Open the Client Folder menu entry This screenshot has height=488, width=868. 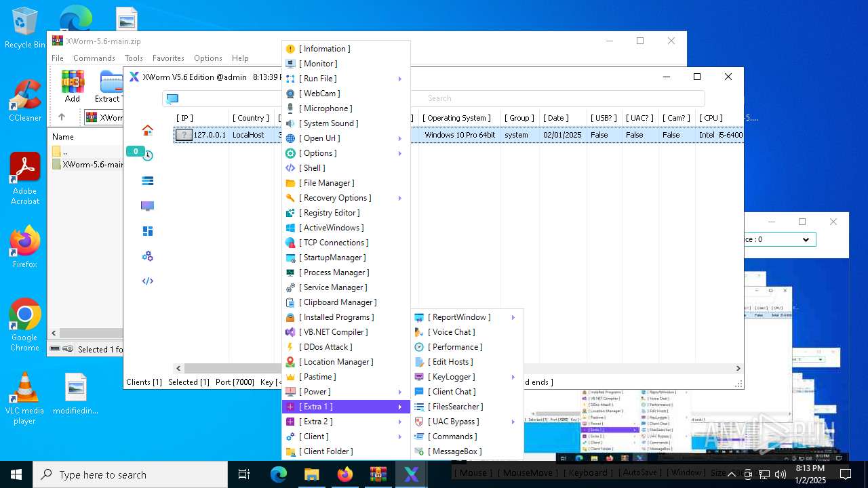[346, 451]
